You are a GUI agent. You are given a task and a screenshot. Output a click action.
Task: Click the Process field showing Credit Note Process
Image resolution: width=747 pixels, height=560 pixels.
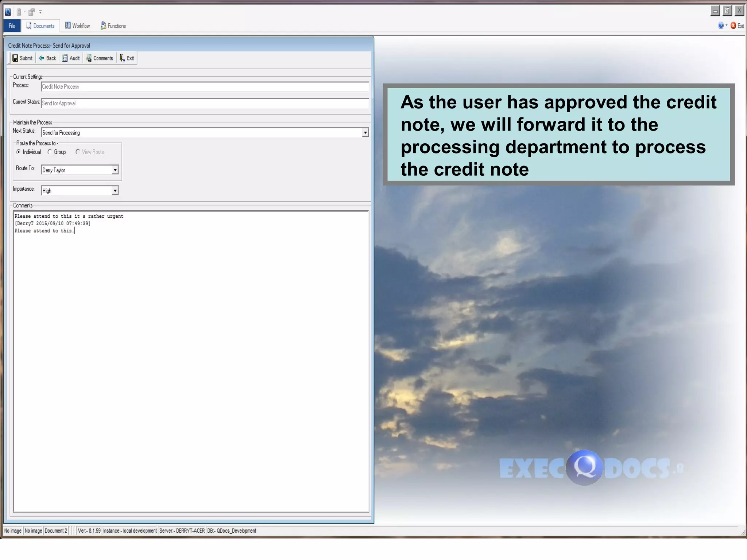[205, 87]
